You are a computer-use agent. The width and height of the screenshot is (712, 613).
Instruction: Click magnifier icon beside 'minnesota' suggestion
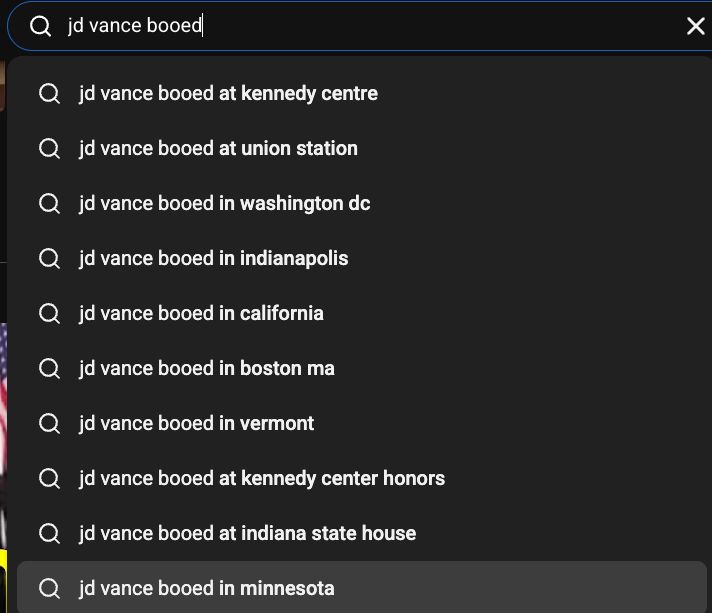[x=49, y=589]
